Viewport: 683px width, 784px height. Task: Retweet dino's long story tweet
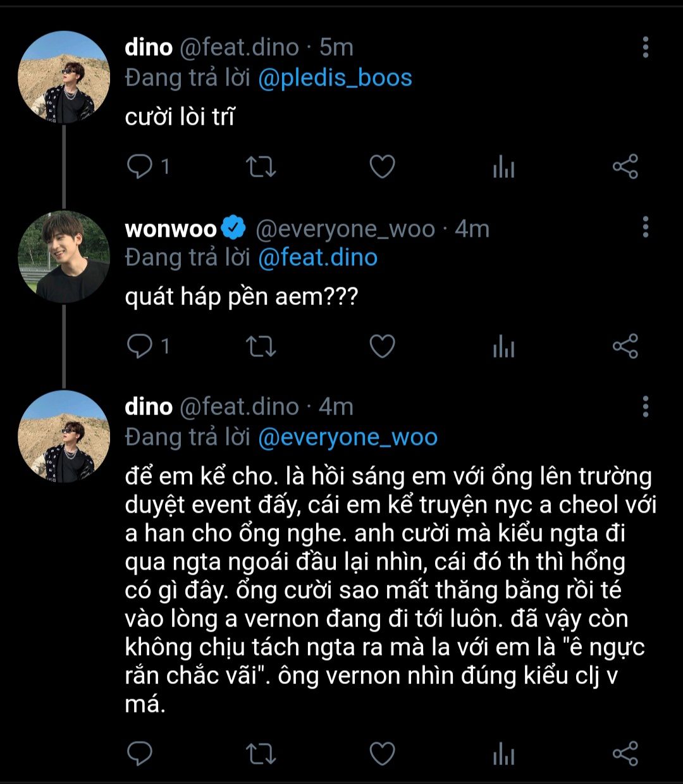[261, 754]
